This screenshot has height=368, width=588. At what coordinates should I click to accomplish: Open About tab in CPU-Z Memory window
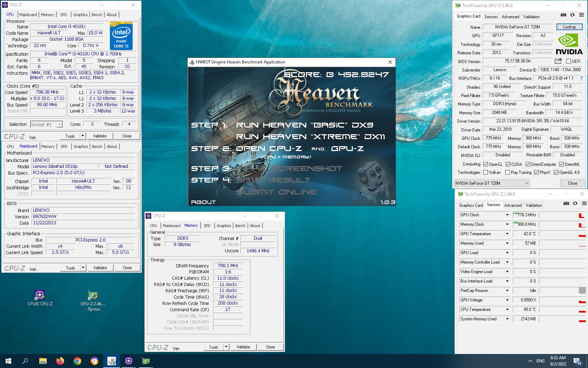pos(255,226)
